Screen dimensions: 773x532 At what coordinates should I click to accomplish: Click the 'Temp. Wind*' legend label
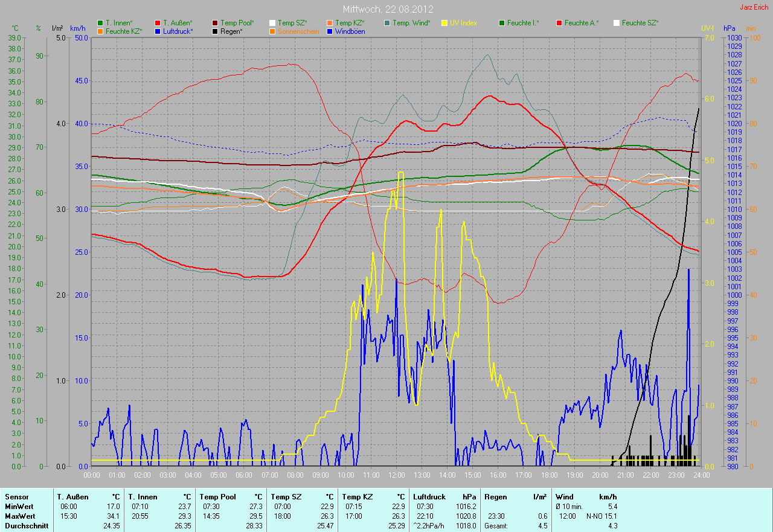(411, 23)
